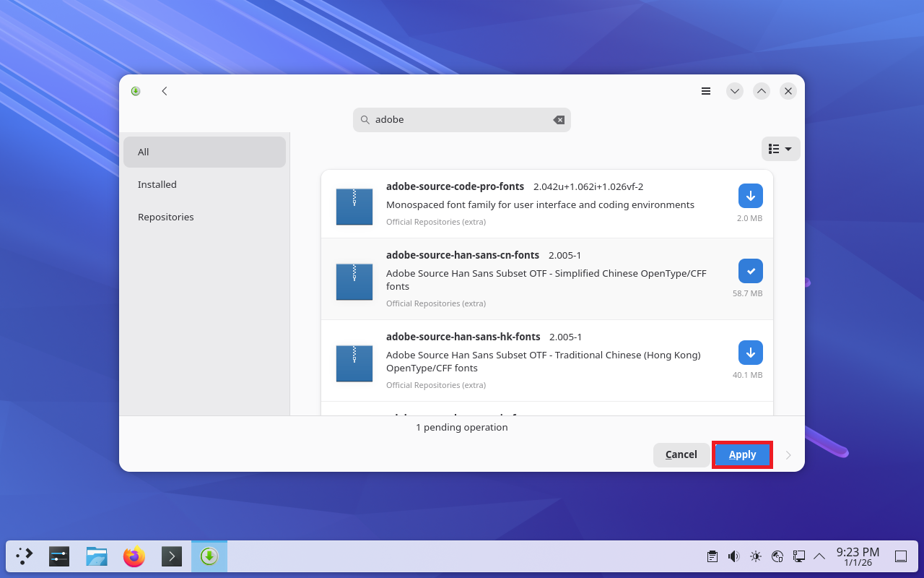Open the hamburger menu

(706, 91)
